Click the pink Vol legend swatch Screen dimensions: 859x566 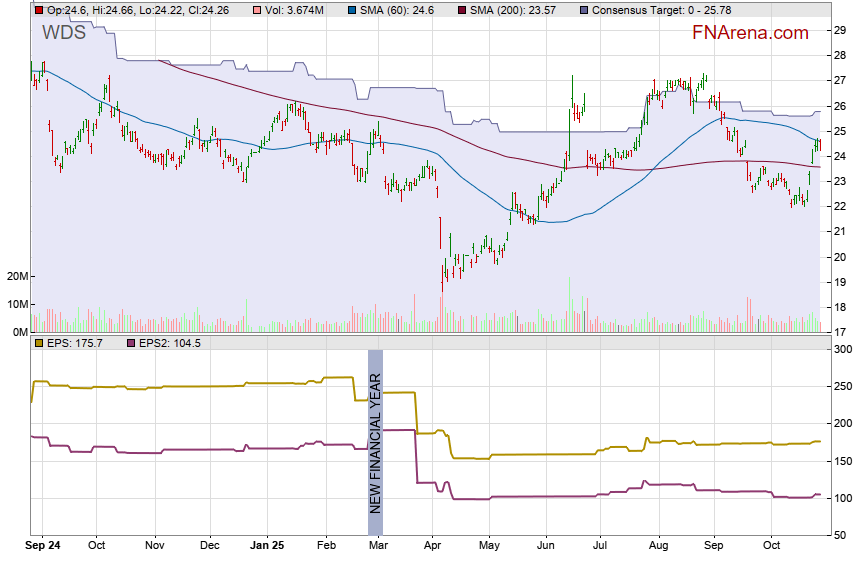258,10
